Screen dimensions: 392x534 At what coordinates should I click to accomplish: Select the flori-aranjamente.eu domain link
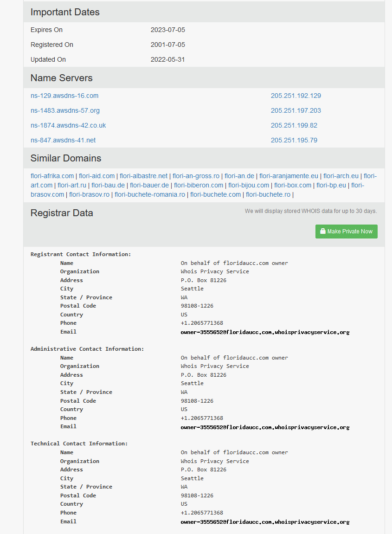point(289,176)
